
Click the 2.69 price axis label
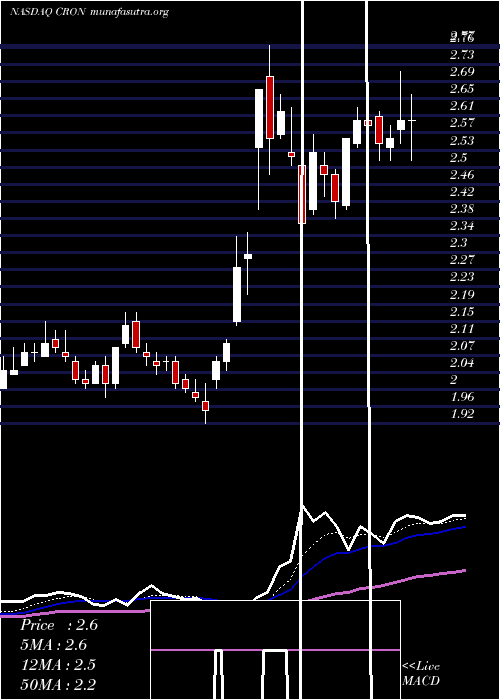pos(462,72)
